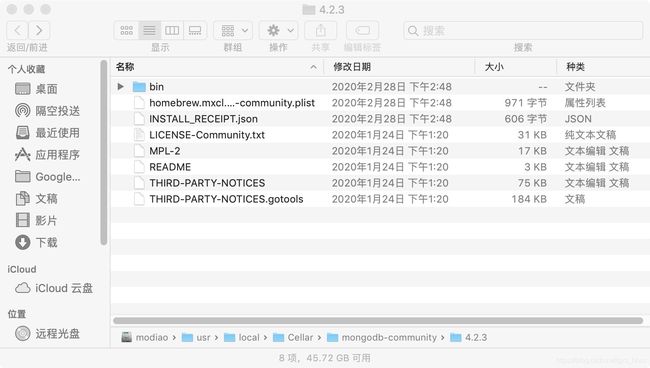Sort by the Size column header
The width and height of the screenshot is (650, 368).
click(x=516, y=67)
